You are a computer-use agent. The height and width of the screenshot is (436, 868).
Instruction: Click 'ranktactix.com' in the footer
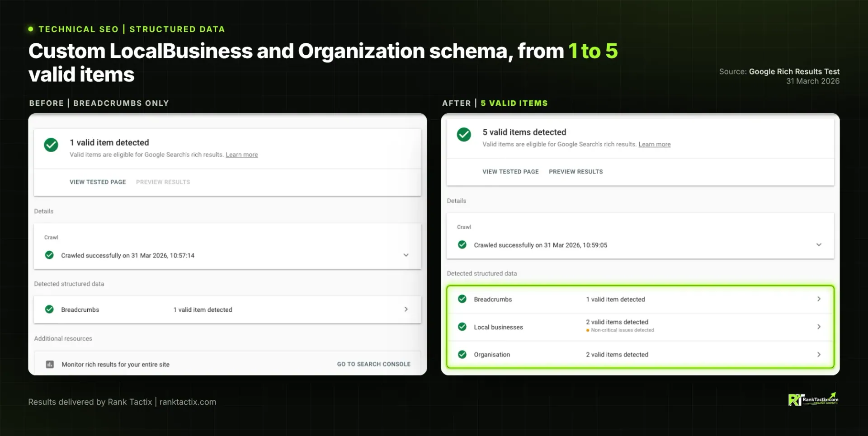[188, 402]
